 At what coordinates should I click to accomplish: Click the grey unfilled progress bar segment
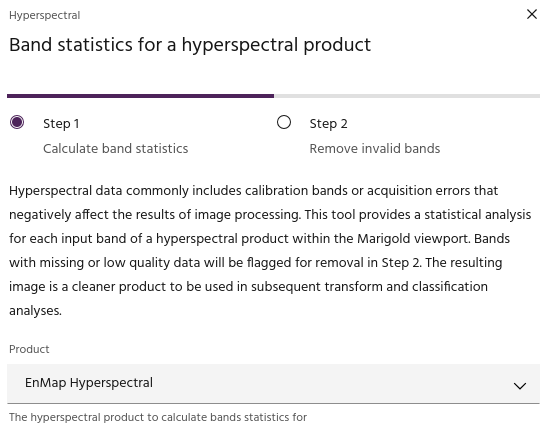pyautogui.click(x=407, y=96)
